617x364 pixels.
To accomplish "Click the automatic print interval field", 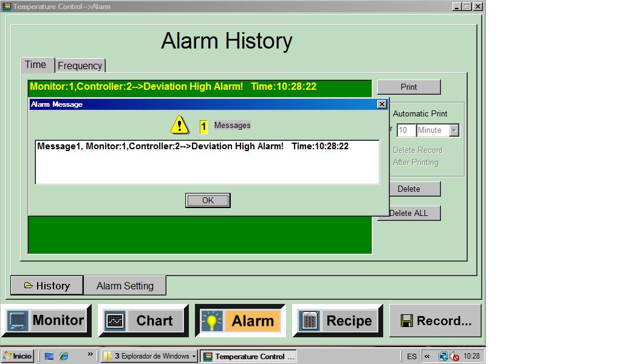I will (406, 130).
